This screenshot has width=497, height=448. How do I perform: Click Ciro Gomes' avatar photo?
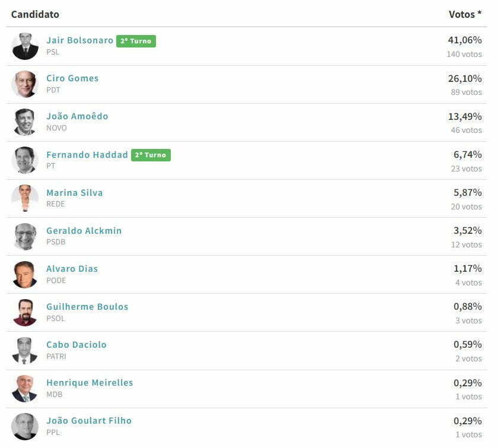coord(25,84)
